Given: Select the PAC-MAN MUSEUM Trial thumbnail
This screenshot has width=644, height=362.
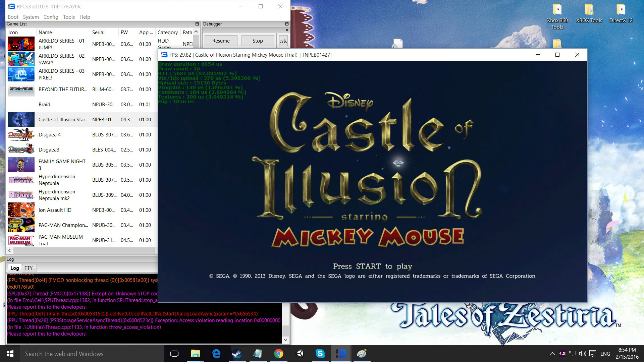Looking at the screenshot, I should pos(21,240).
